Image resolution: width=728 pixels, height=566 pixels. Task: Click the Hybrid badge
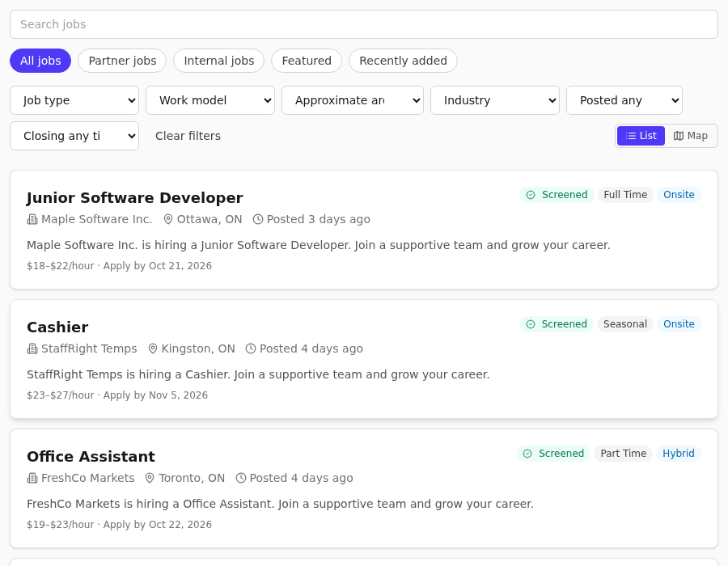click(x=679, y=454)
